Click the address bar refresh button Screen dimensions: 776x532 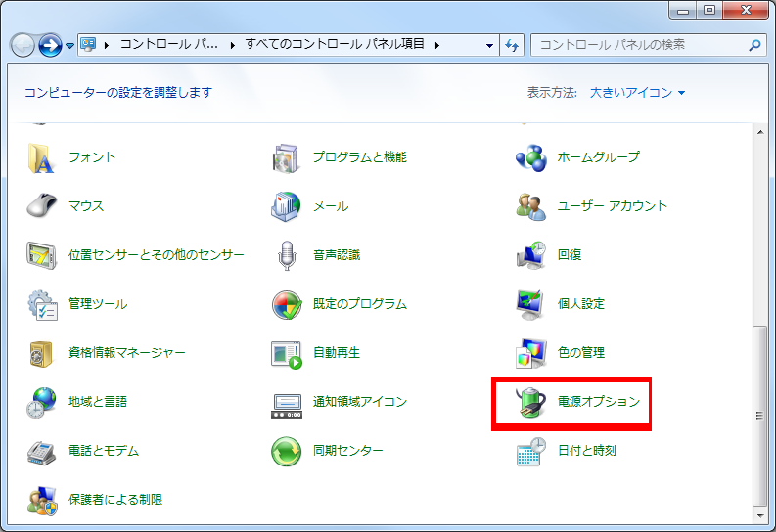pyautogui.click(x=512, y=45)
